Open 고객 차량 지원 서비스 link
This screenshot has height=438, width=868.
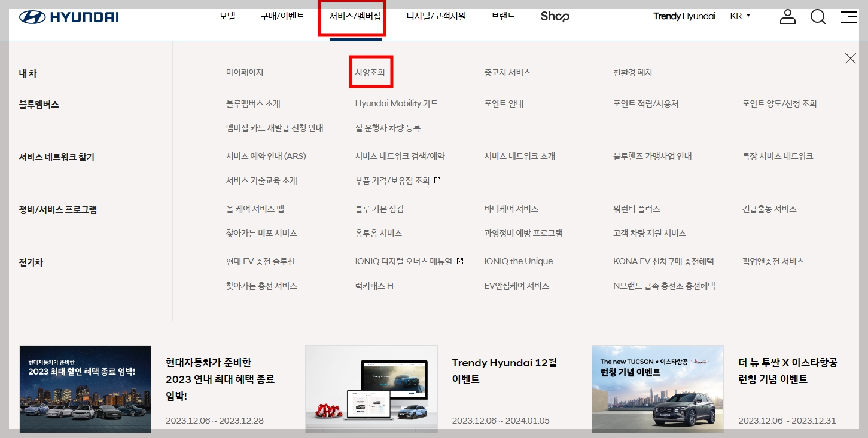coord(650,233)
